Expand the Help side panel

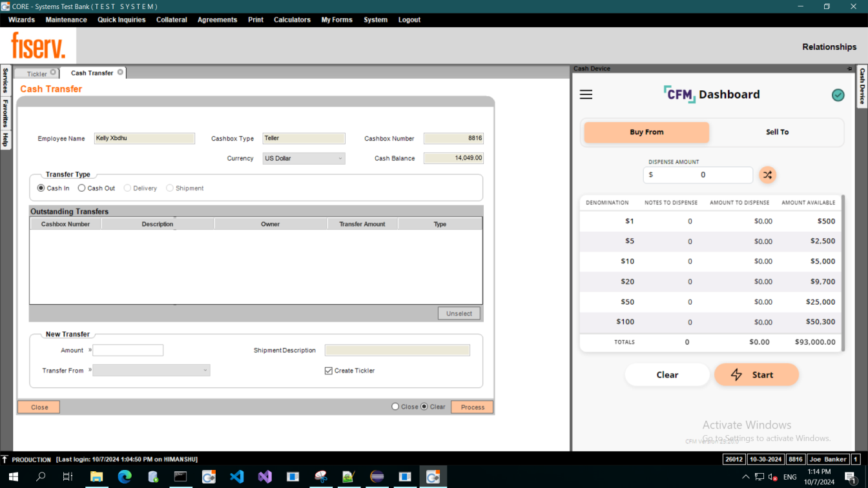click(x=5, y=139)
